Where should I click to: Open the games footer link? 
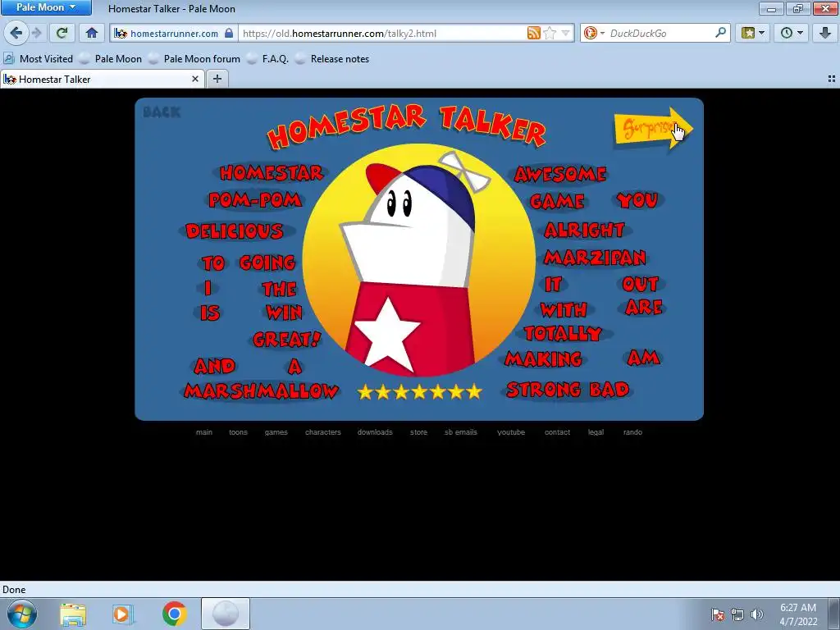276,432
